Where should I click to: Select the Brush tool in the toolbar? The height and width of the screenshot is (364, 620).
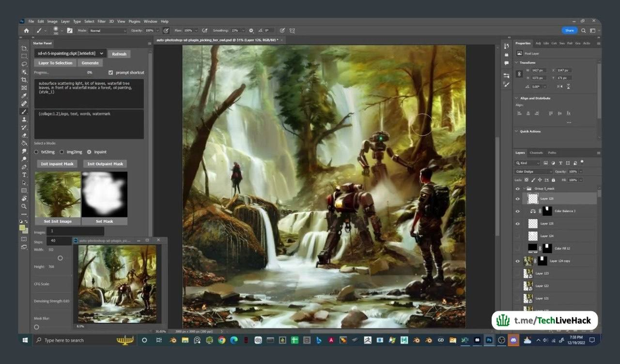point(24,111)
